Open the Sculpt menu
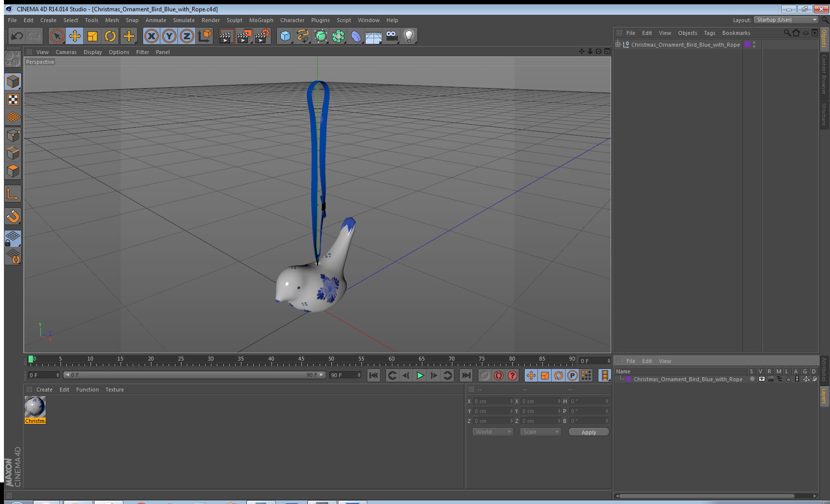The image size is (830, 504). (x=235, y=20)
